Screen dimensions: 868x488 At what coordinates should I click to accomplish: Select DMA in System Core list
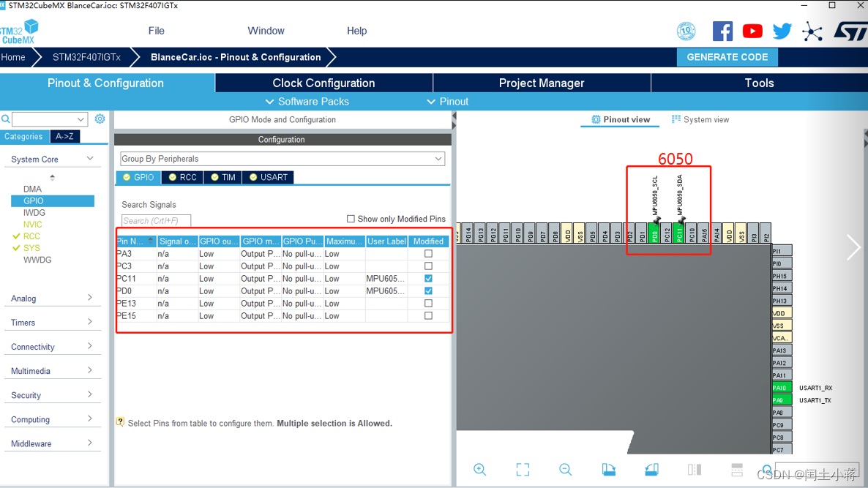tap(32, 189)
